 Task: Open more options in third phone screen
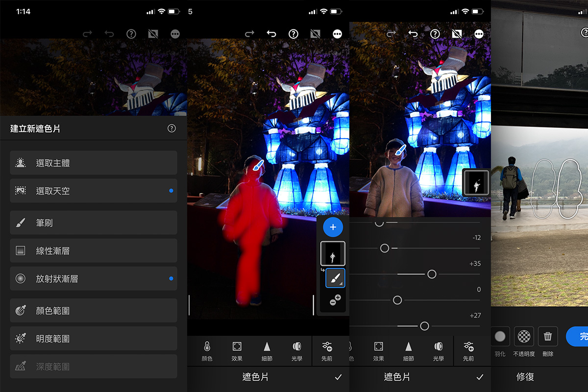pos(479,34)
